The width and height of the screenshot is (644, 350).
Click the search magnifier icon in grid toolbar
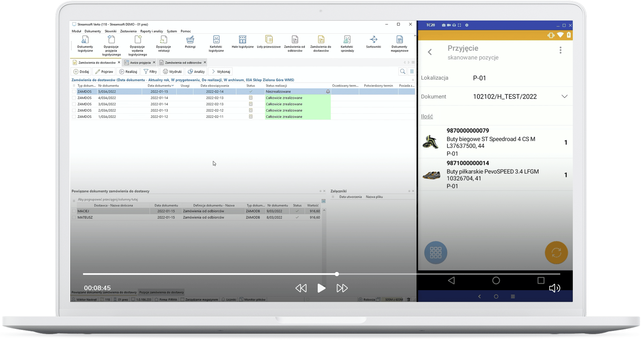[x=403, y=71]
